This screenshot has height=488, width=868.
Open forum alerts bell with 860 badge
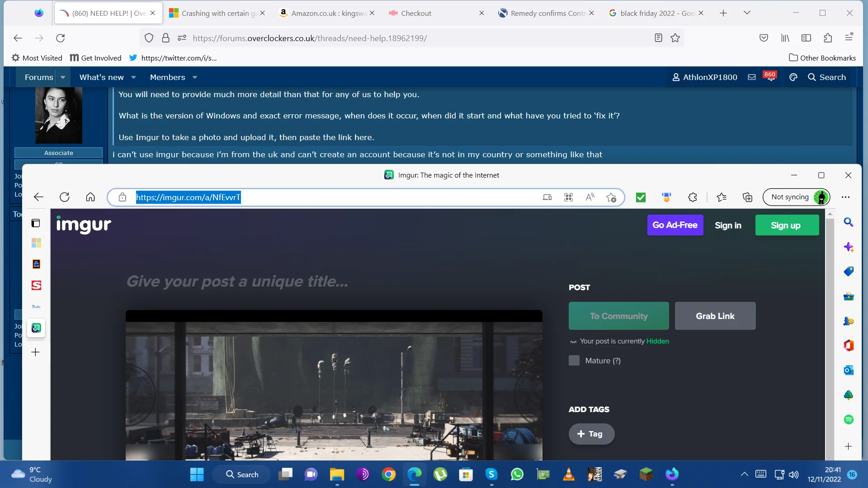[770, 77]
